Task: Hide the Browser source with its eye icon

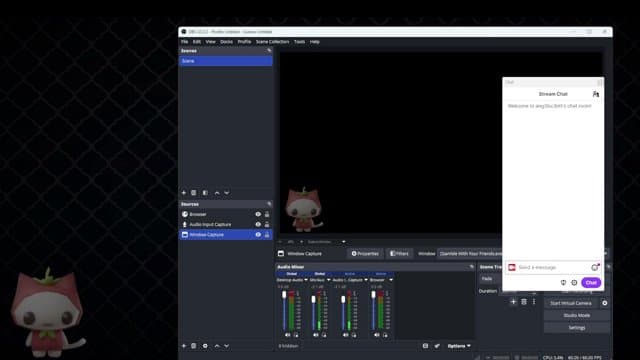Action: pos(258,214)
